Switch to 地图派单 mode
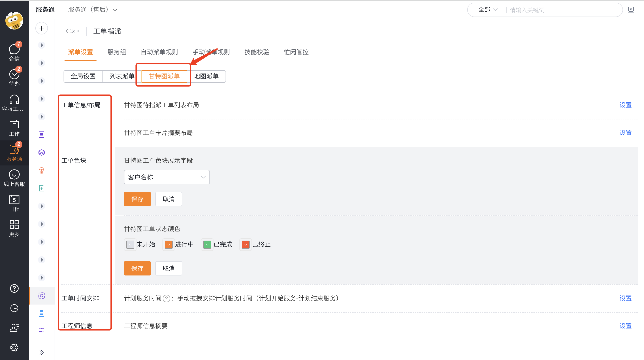 [208, 76]
